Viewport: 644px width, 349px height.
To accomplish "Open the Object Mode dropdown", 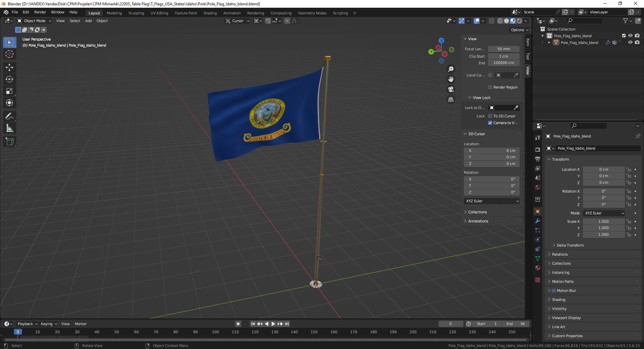I will [34, 21].
